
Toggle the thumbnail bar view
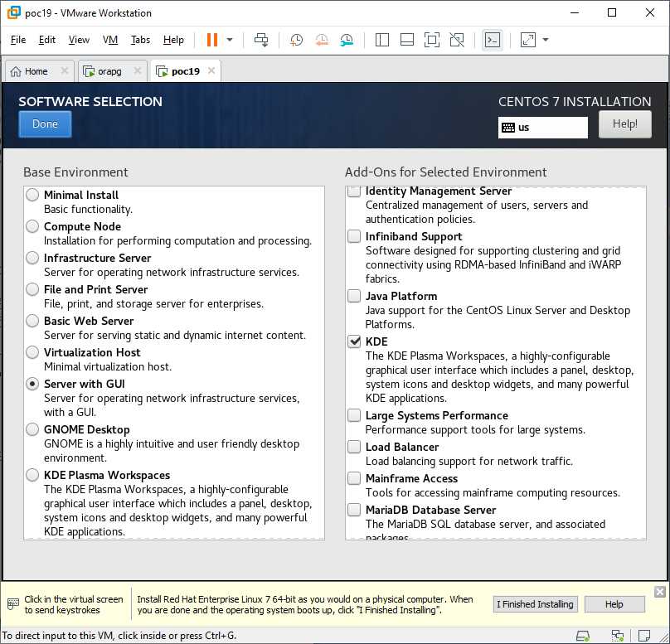pos(407,40)
